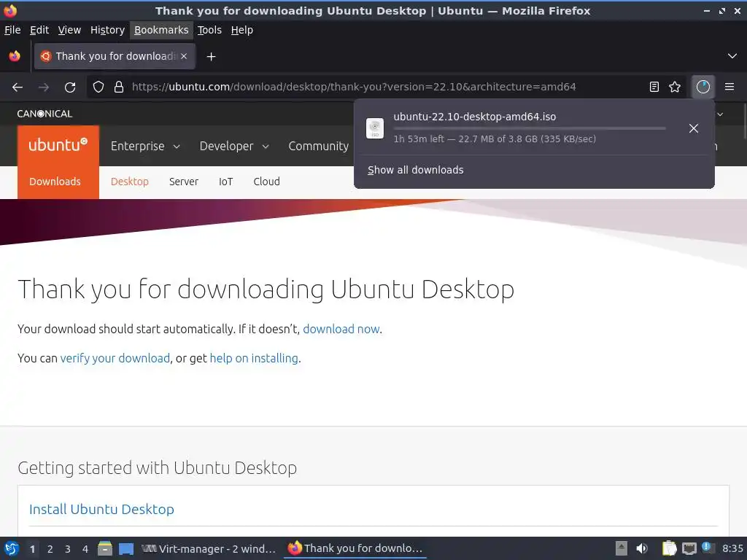Open help on installing link

tap(254, 358)
